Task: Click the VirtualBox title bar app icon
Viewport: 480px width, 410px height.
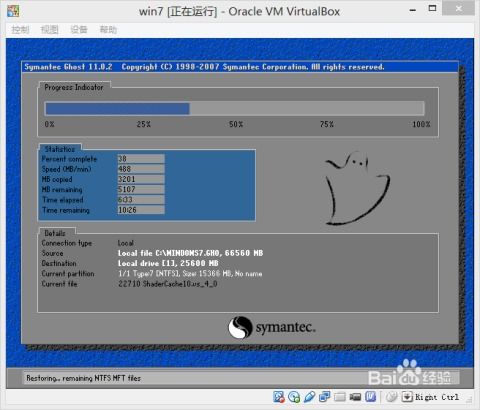Action: pyautogui.click(x=13, y=11)
